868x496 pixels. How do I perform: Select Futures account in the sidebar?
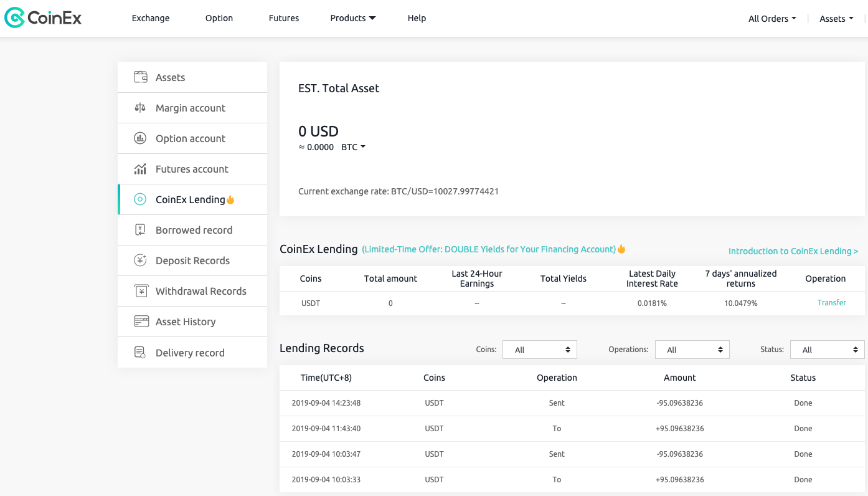point(192,169)
